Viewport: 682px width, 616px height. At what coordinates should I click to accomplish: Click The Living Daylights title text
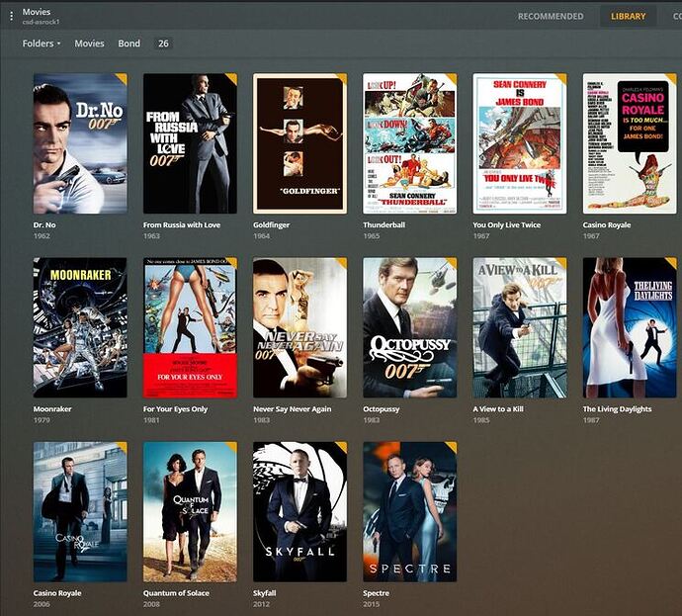pos(617,409)
